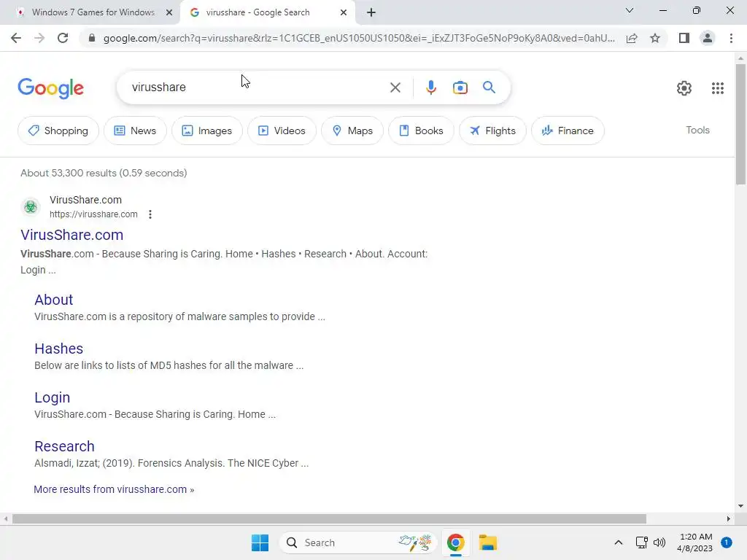Image resolution: width=747 pixels, height=560 pixels.
Task: Start a voice search with microphone
Action: pos(430,87)
